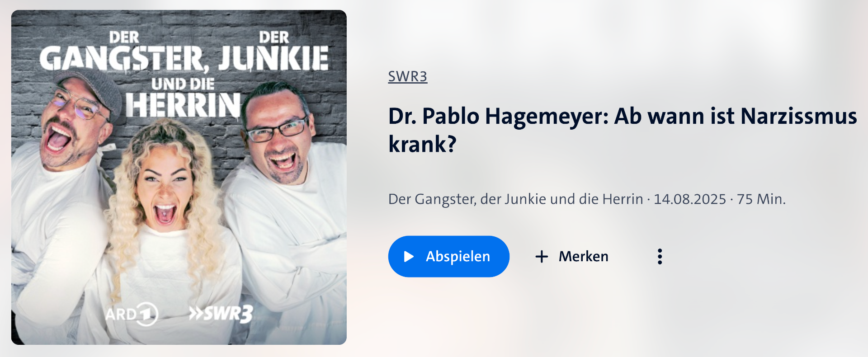Open the SWR3 station link
This screenshot has width=868, height=357.
[408, 77]
